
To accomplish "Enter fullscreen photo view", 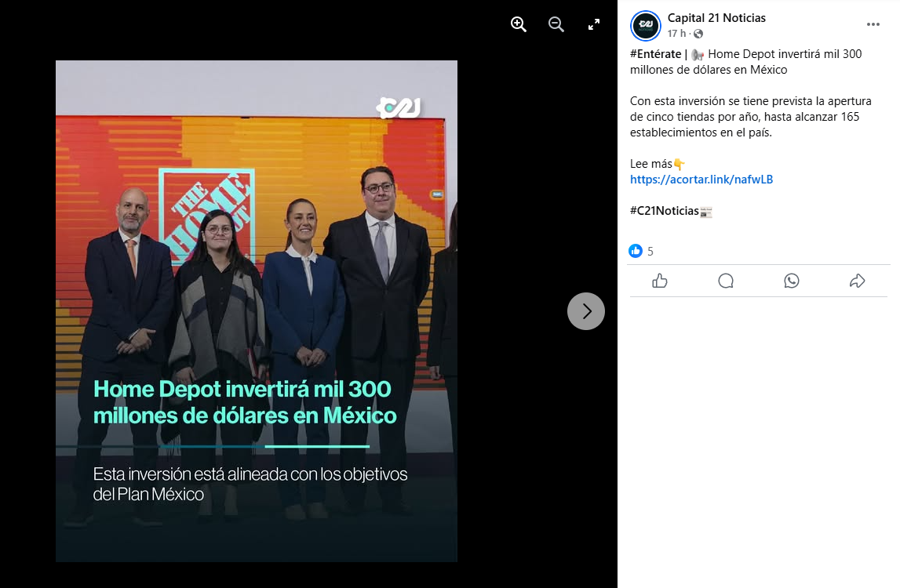I will 594,24.
